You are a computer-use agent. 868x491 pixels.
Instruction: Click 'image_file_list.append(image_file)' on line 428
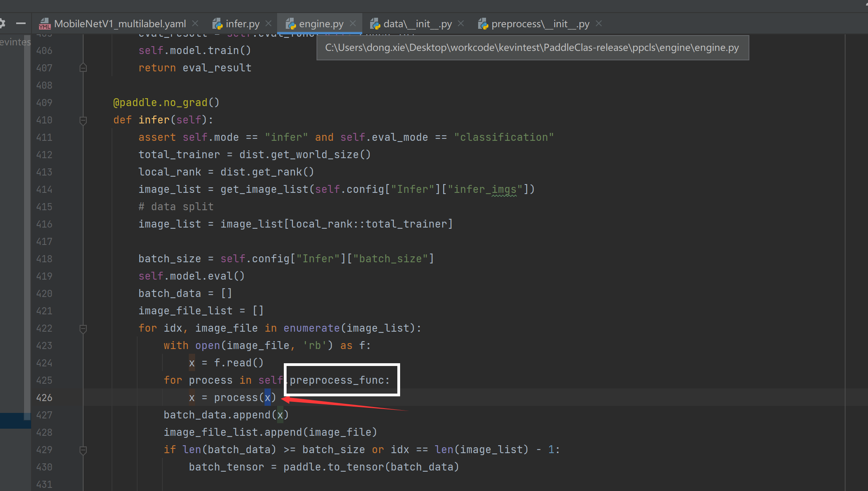270,432
